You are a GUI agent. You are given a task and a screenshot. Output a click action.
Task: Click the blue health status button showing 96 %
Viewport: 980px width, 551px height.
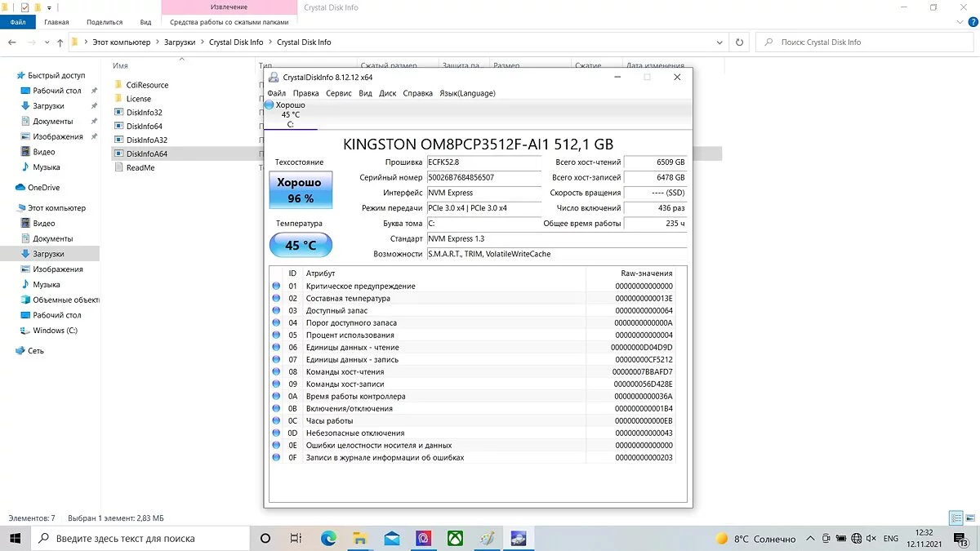pos(301,190)
